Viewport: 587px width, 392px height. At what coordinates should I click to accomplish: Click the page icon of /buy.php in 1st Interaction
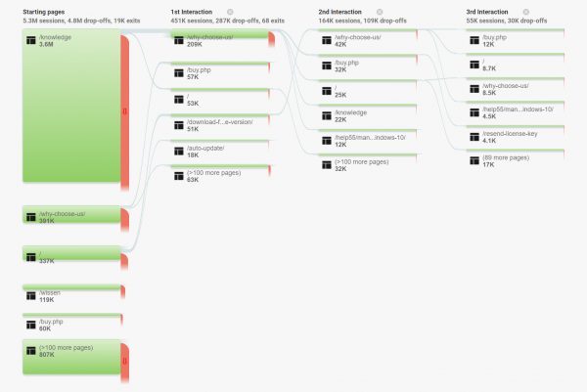[x=178, y=73]
